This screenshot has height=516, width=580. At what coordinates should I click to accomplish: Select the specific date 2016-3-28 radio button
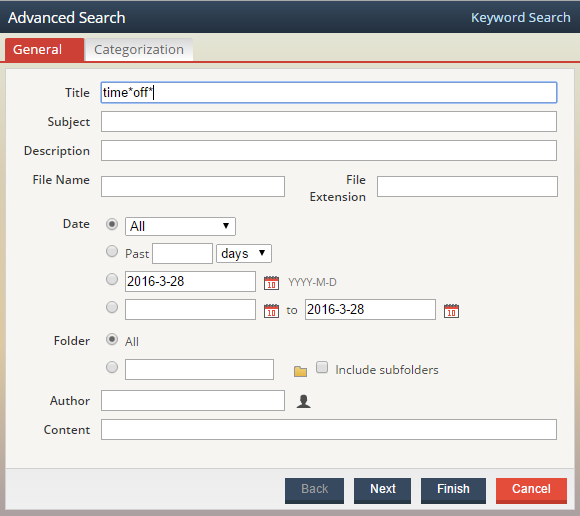(x=112, y=279)
